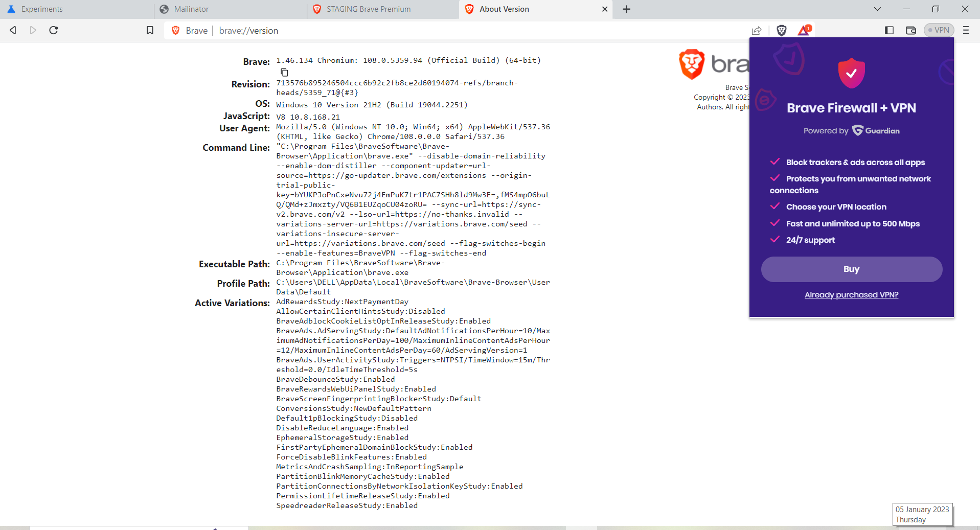Click the share icon in toolbar
This screenshot has width=980, height=530.
tap(757, 30)
